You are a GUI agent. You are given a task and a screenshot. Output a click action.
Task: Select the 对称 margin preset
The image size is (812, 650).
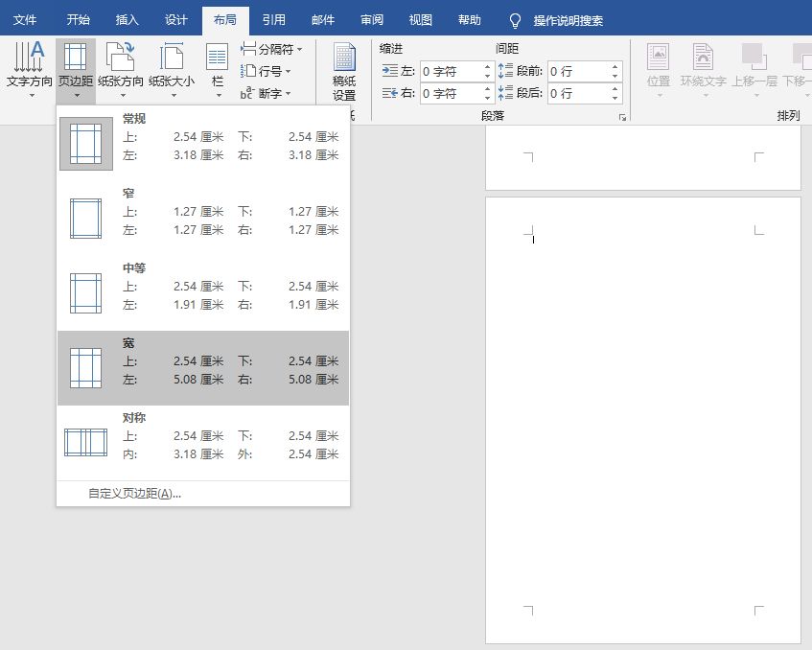click(201, 436)
